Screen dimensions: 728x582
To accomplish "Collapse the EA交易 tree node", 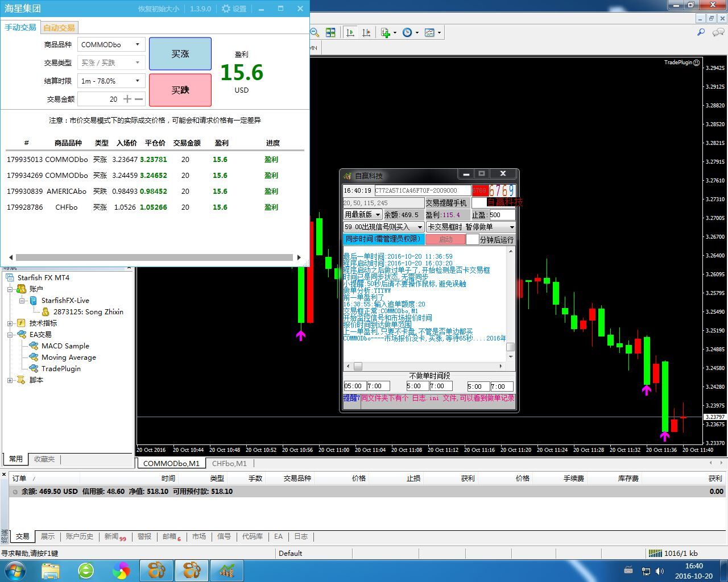I will [10, 334].
